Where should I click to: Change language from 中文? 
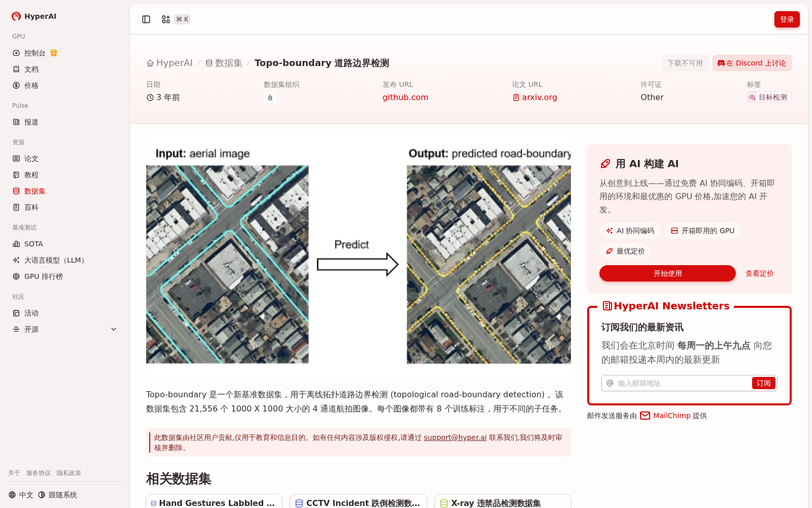point(21,495)
